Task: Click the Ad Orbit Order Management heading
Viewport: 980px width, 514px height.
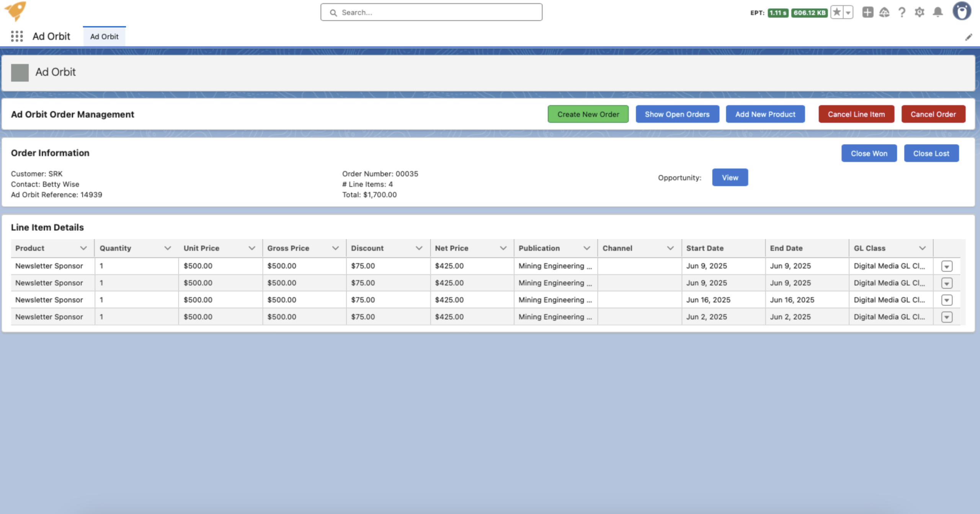Action: pos(72,115)
